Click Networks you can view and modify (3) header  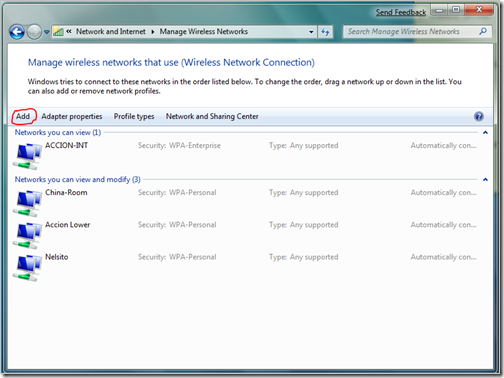[x=78, y=180]
